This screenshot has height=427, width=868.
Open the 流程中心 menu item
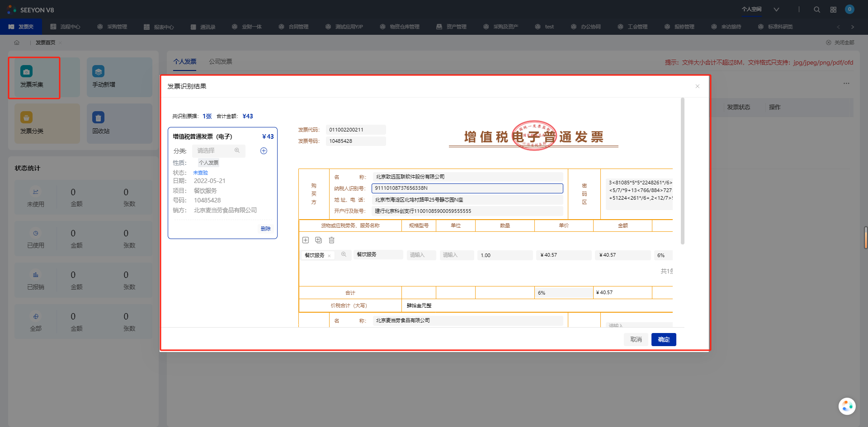(x=66, y=27)
